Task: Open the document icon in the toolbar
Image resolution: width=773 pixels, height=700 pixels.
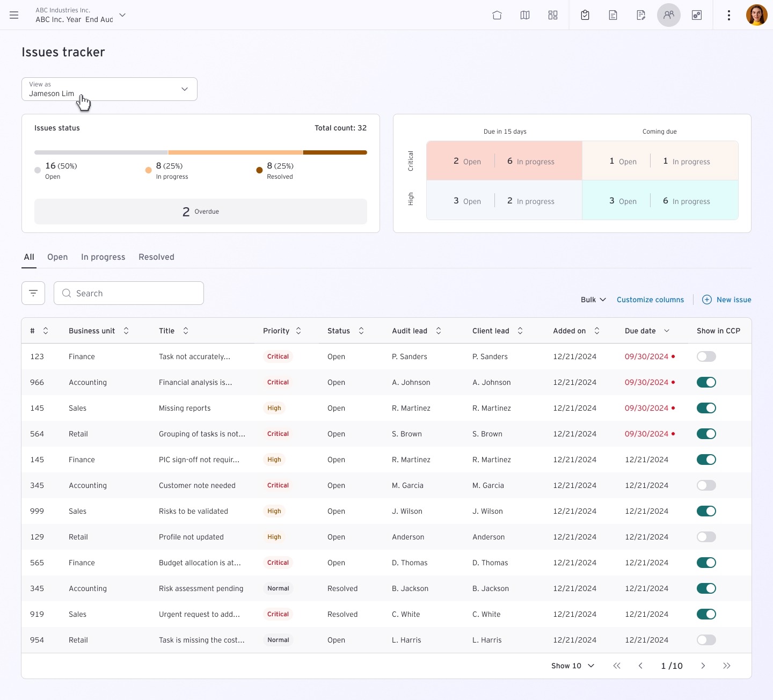Action: point(612,15)
